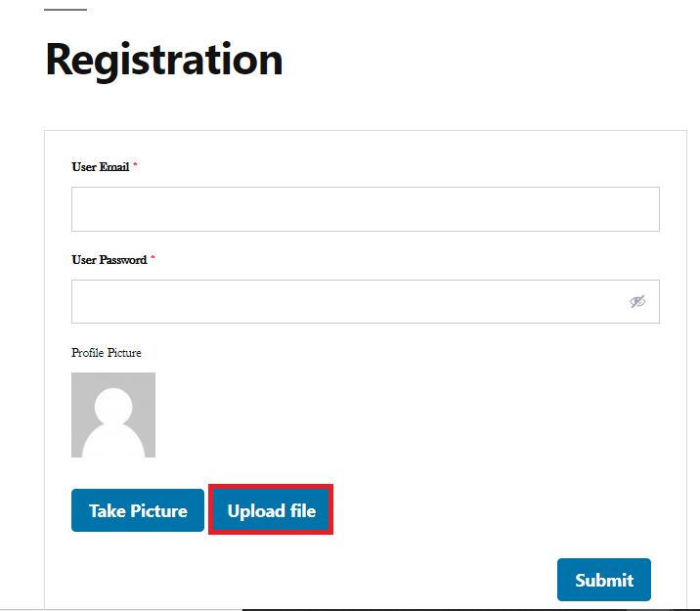Toggle password visibility eye icon

coord(637,301)
